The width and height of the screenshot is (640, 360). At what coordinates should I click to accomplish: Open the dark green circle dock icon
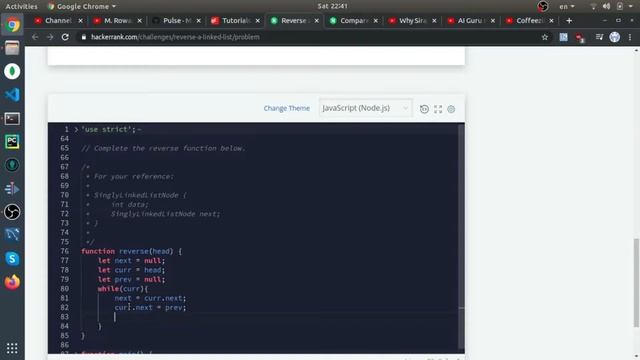point(12,165)
